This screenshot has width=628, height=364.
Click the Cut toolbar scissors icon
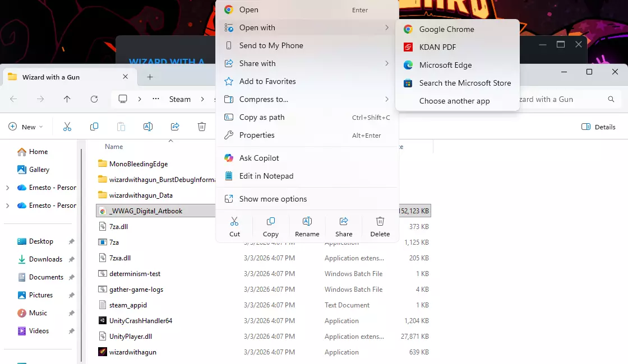point(67,127)
